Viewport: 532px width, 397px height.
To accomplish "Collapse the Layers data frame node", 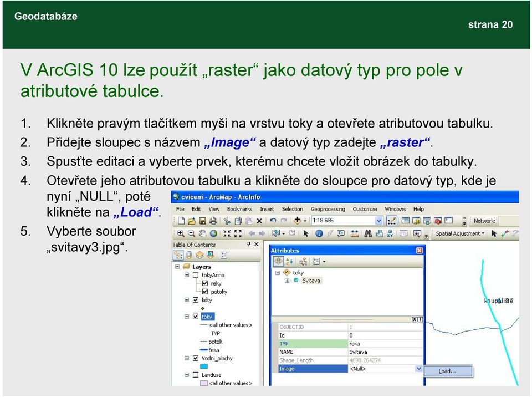I will pos(177,267).
